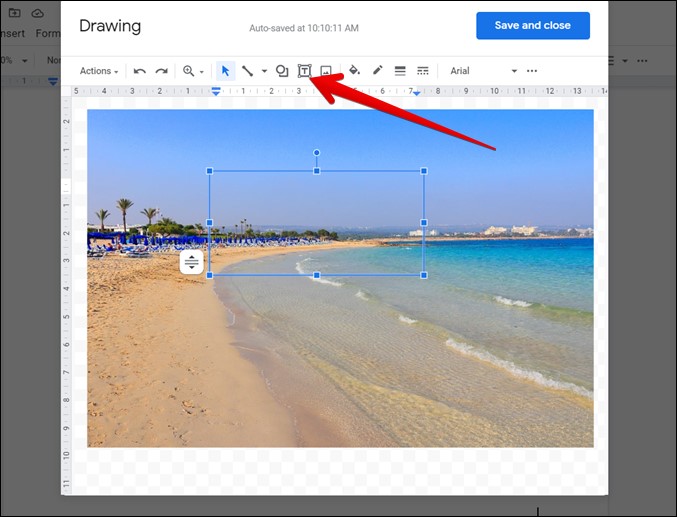The width and height of the screenshot is (677, 517).
Task: Open the fill color bucket
Action: pyautogui.click(x=354, y=71)
